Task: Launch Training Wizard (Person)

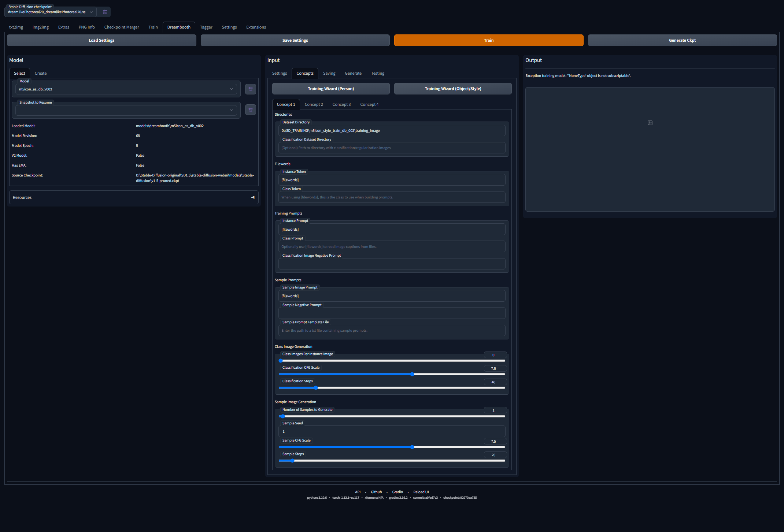Action: click(331, 89)
